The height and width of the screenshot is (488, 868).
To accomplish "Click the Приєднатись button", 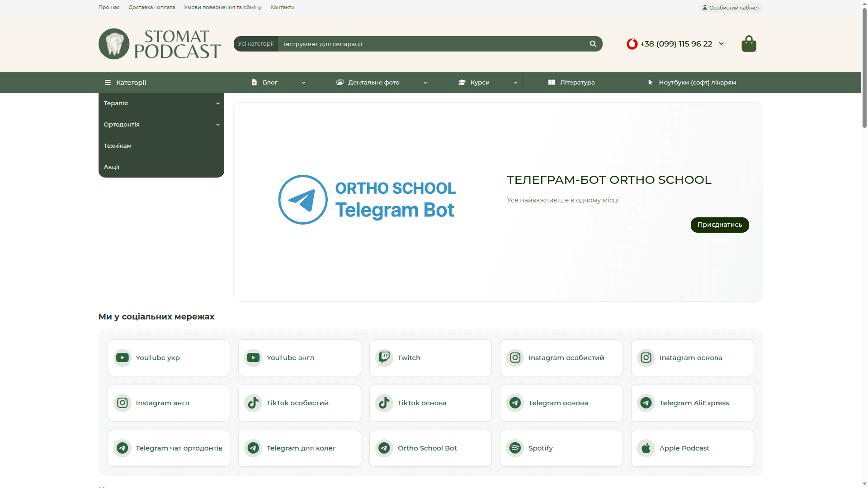I will (x=720, y=225).
